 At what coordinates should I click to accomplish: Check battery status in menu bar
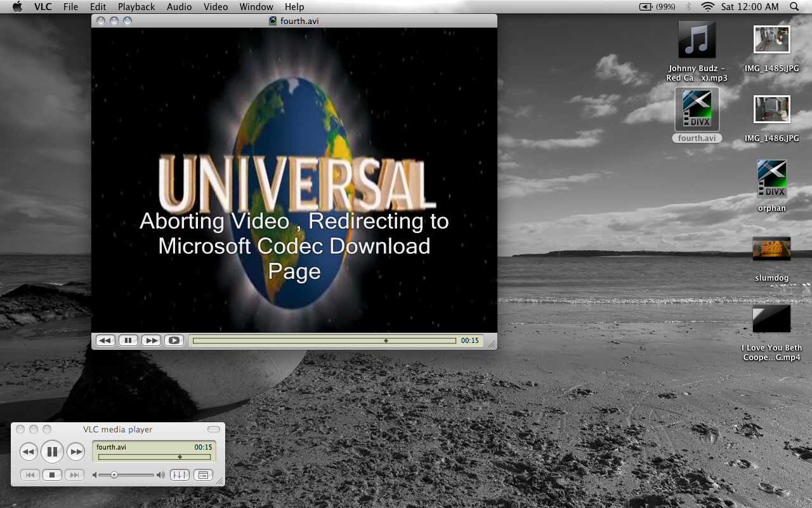point(657,6)
